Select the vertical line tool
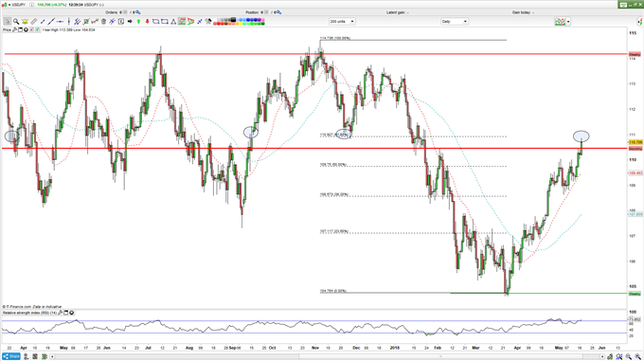 [x=68, y=22]
